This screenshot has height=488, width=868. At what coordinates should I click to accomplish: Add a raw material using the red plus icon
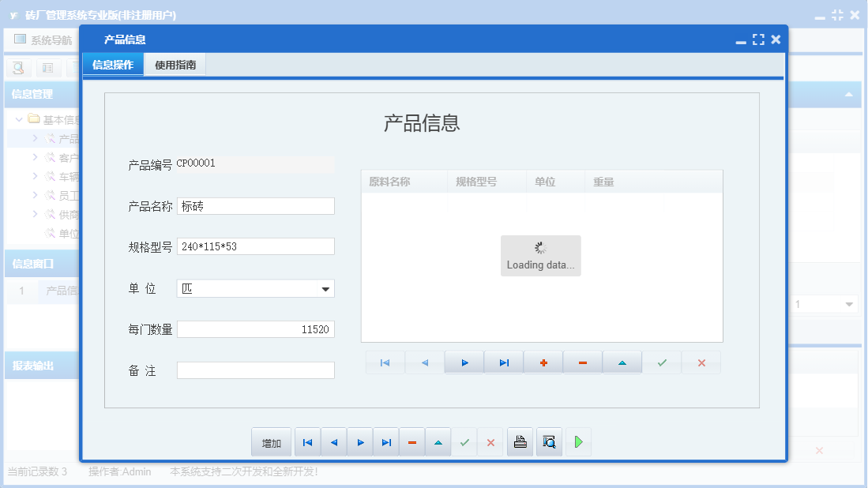[x=543, y=362]
